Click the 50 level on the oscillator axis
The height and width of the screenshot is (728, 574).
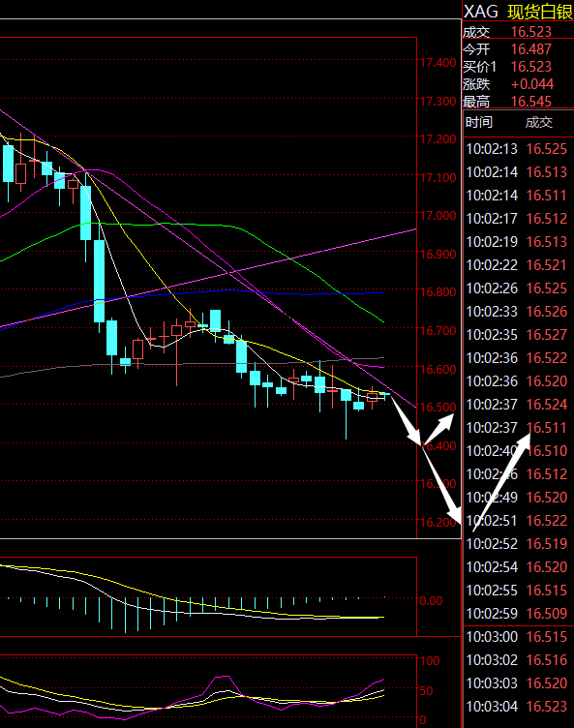pos(426,691)
